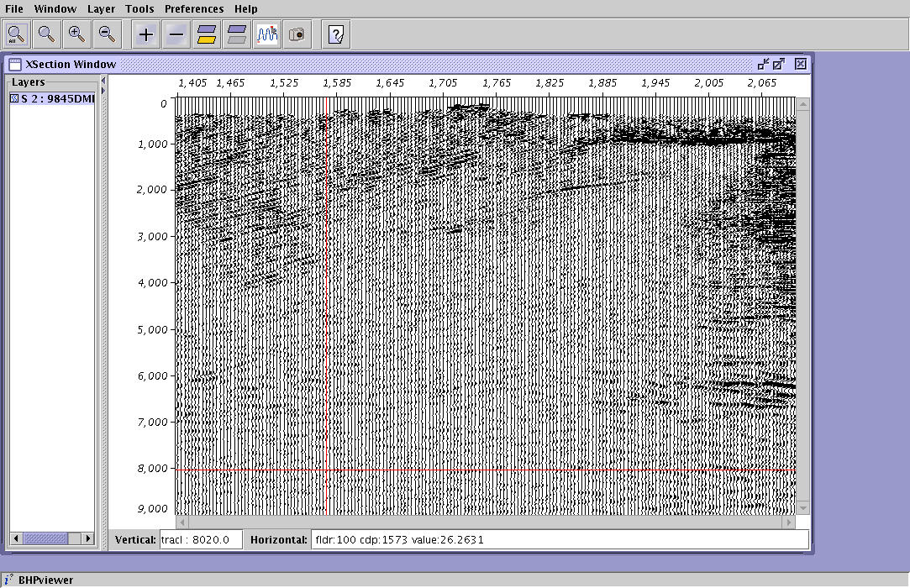Click the 8,000 vertical axis label
Image resolution: width=910 pixels, height=588 pixels.
click(152, 469)
